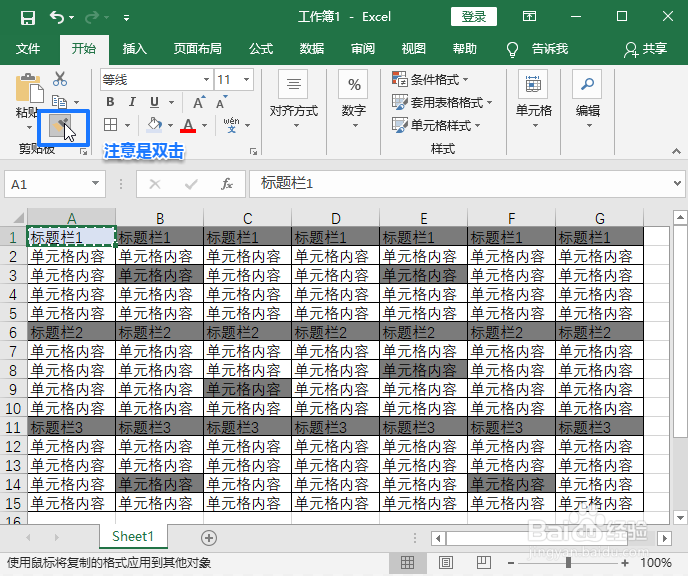Cut selection with the scissors icon
The height and width of the screenshot is (576, 688).
pos(60,79)
